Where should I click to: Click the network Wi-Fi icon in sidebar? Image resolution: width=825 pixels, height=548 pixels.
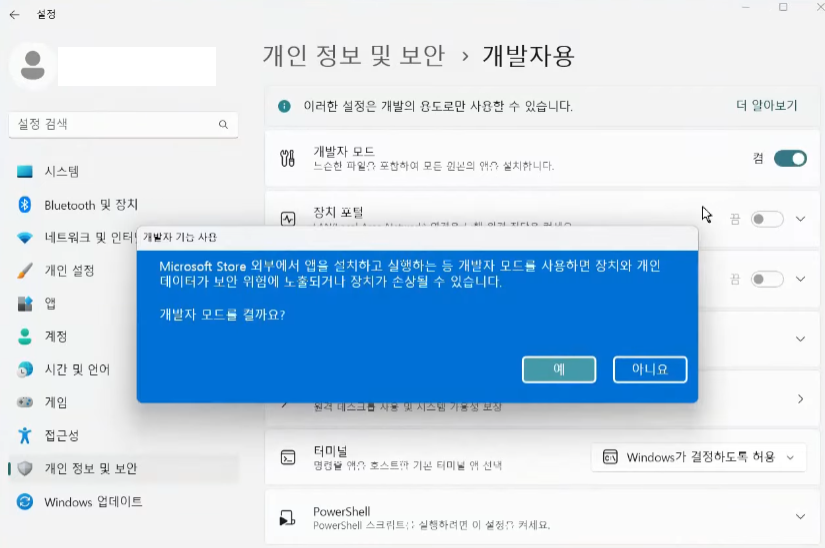pyautogui.click(x=25, y=238)
